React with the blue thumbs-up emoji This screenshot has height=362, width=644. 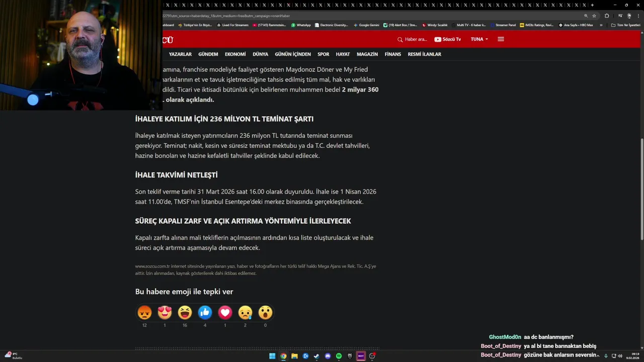click(205, 313)
